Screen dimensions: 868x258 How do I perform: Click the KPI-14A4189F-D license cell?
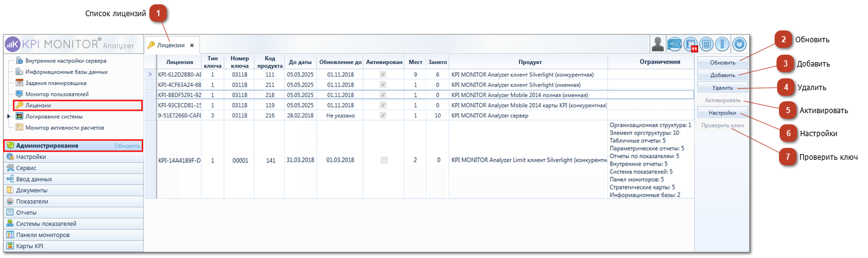179,160
